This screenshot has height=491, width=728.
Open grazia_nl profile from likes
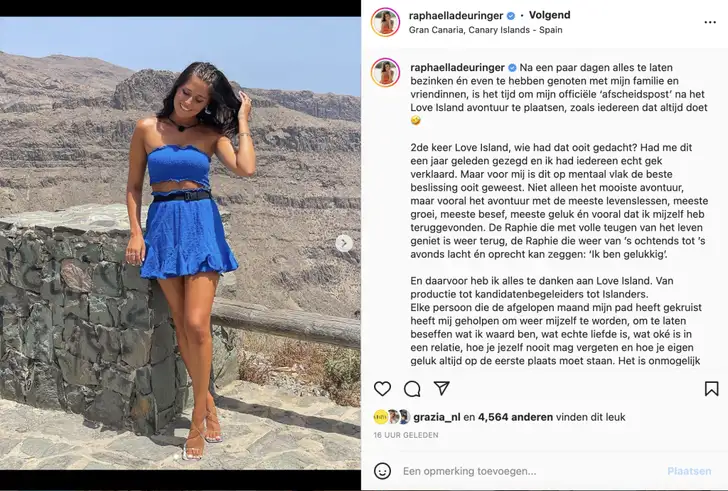click(436, 417)
